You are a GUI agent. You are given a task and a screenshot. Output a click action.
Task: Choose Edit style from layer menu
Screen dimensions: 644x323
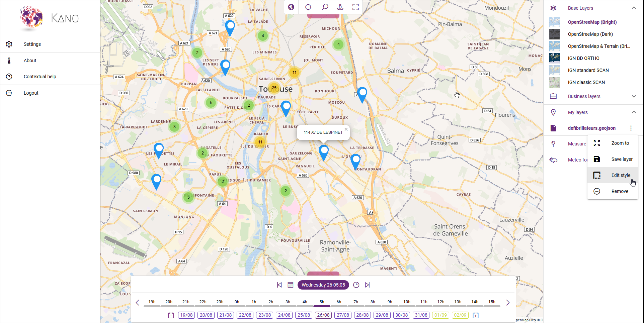pyautogui.click(x=613, y=175)
